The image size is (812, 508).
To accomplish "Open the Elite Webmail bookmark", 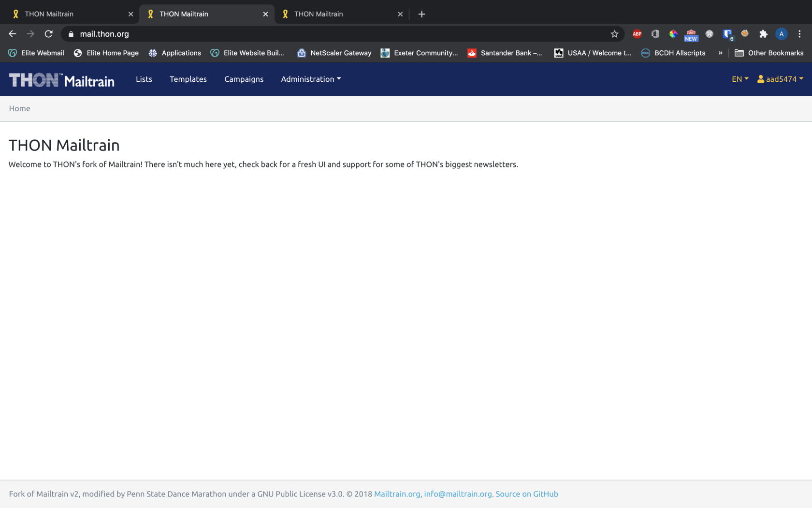I will 36,53.
